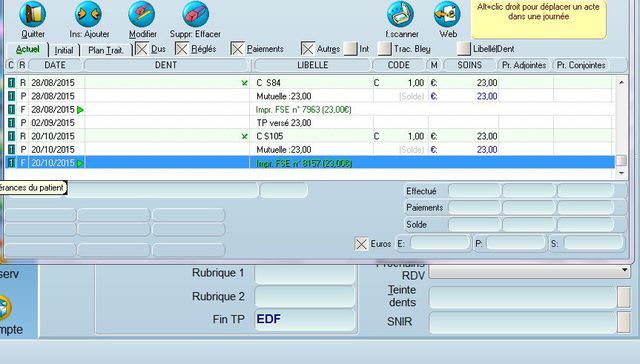This screenshot has height=364, width=640.
Task: Toggle the Dus checkbox
Action: (x=142, y=49)
